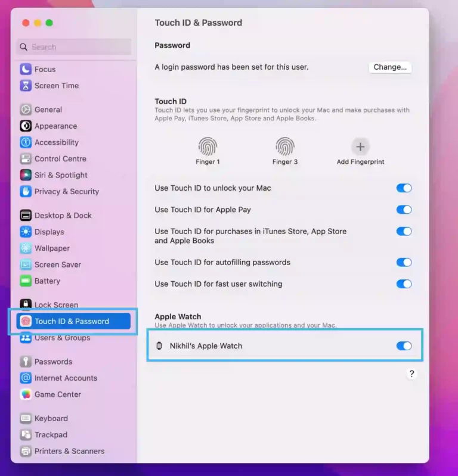Click the Touch ID fingerprint sidebar icon
Viewport: 458px width, 476px height.
point(26,321)
